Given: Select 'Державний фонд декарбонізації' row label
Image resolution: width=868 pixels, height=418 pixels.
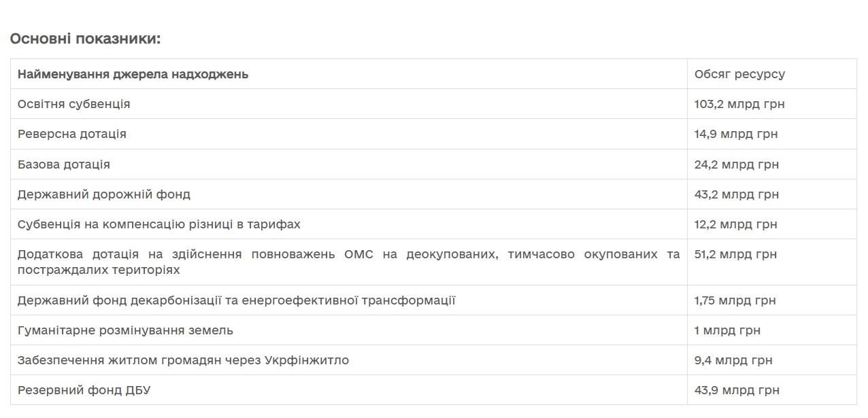Looking at the screenshot, I should pyautogui.click(x=236, y=300).
